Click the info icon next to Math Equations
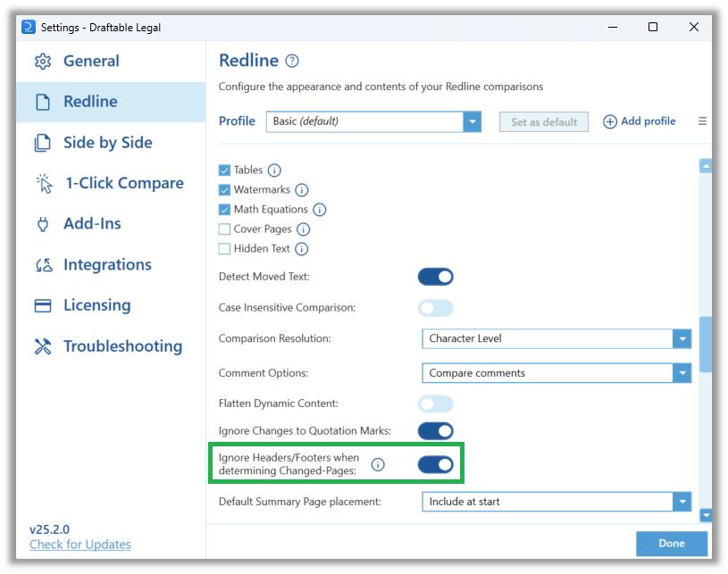The image size is (728, 574). 320,210
